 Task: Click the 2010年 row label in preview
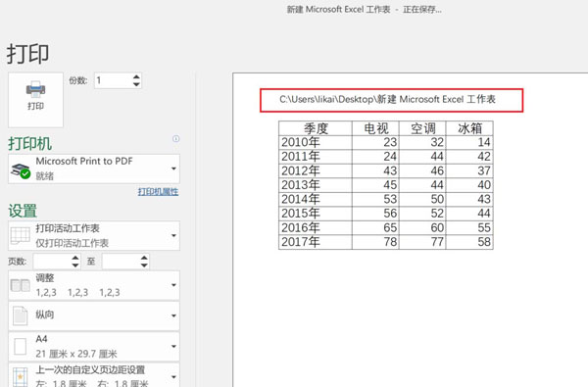pos(301,142)
